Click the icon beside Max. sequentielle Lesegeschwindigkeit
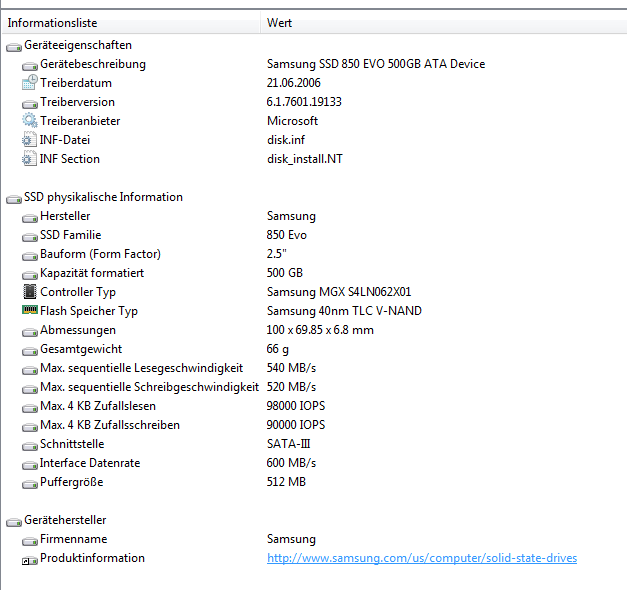 30,370
